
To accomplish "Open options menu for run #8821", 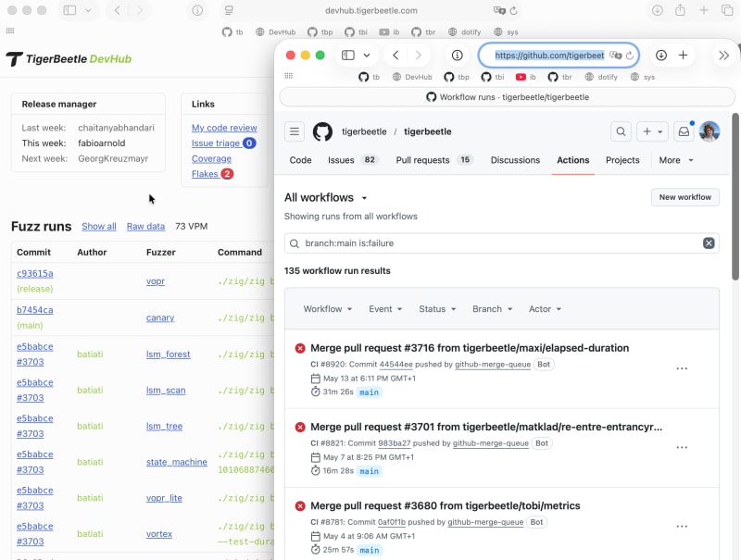I will point(682,447).
